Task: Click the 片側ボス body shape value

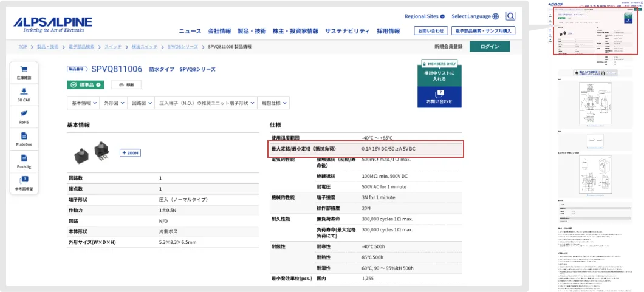Action: (x=170, y=232)
